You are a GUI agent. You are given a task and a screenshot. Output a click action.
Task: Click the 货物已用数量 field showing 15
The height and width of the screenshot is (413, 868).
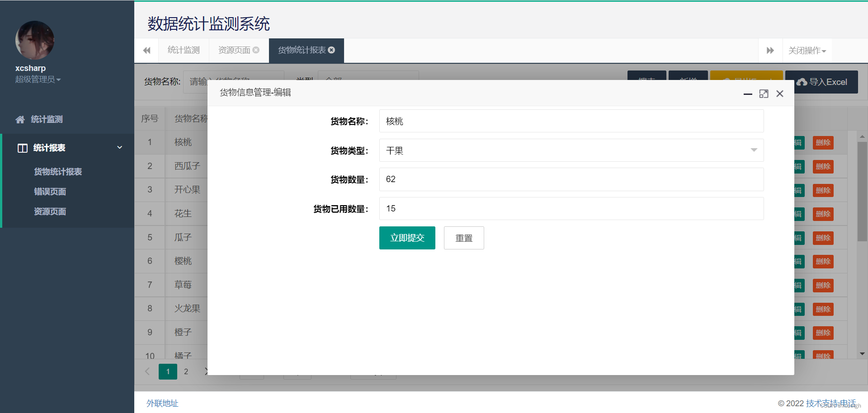(x=571, y=209)
